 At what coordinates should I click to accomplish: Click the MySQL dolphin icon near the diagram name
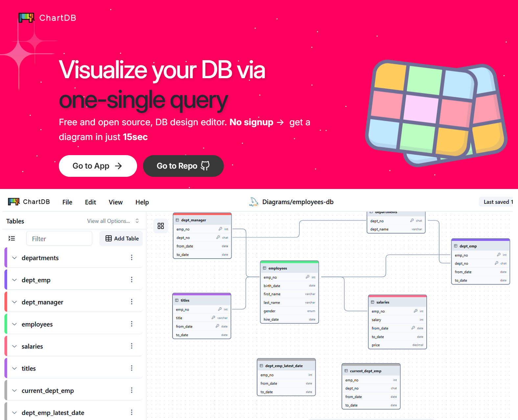pyautogui.click(x=253, y=202)
